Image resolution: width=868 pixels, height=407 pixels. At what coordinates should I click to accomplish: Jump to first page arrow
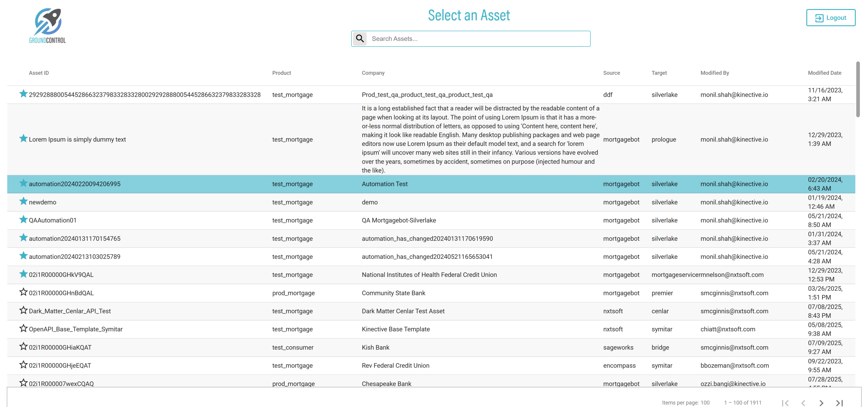coord(785,402)
